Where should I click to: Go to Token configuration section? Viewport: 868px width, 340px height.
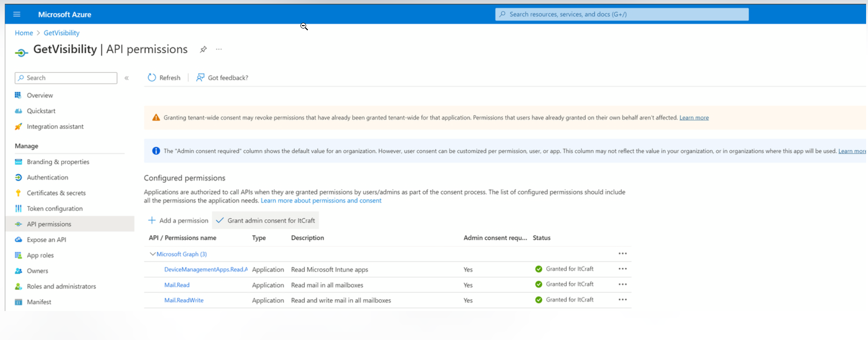(55, 208)
